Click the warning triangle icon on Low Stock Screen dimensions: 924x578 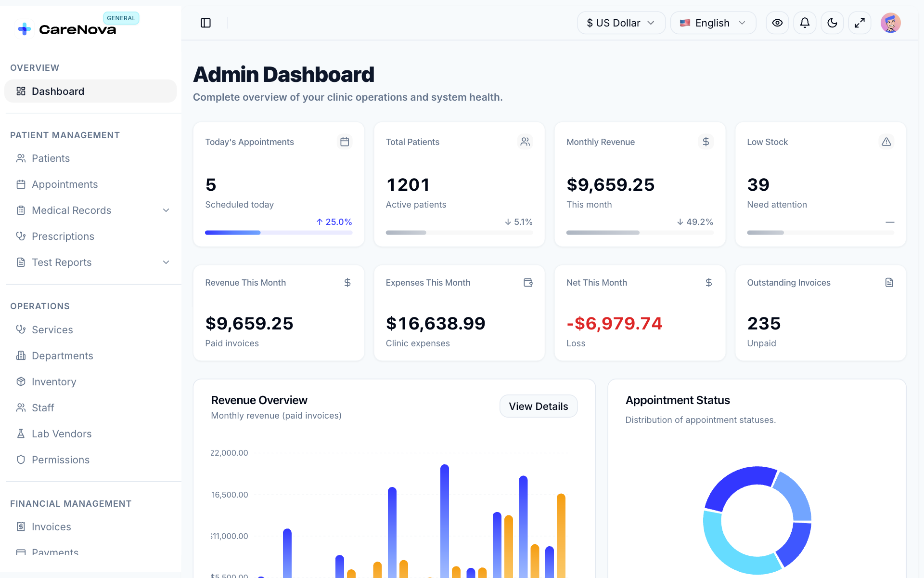click(x=886, y=142)
